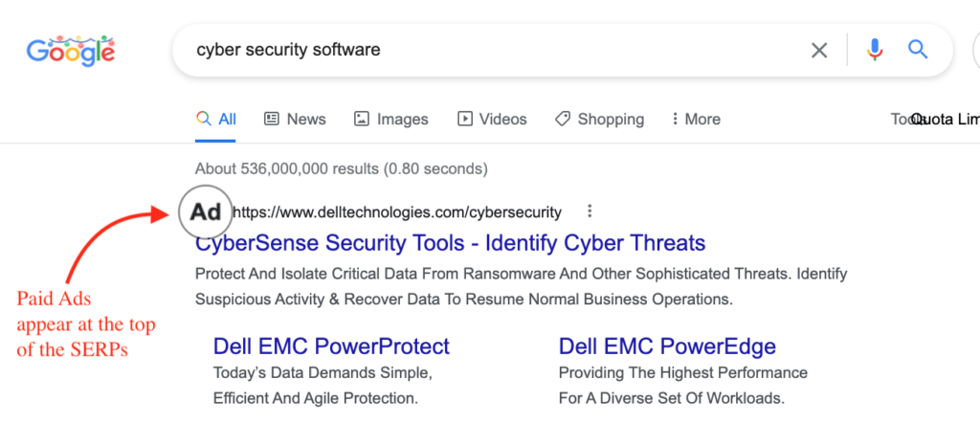
Task: Click 'Today's Data Demands Simple' text
Action: pos(323,373)
